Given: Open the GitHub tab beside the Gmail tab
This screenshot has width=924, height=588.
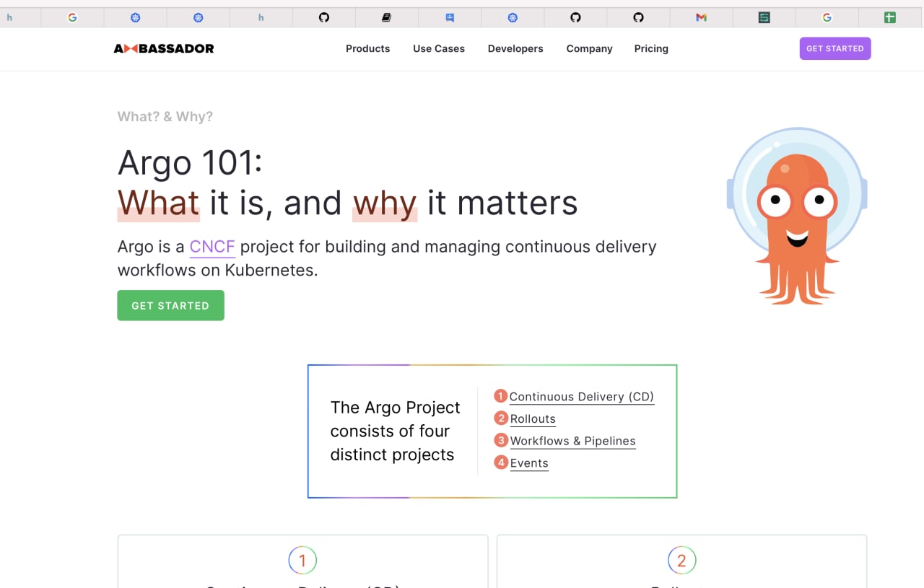Looking at the screenshot, I should click(x=638, y=17).
